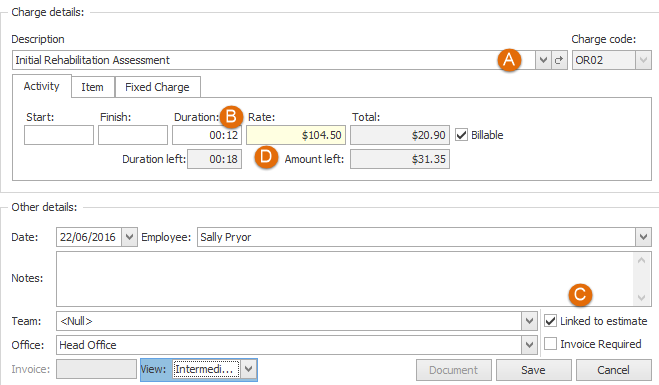This screenshot has height=385, width=659.
Task: Click the orange C callout marker
Action: click(x=580, y=294)
